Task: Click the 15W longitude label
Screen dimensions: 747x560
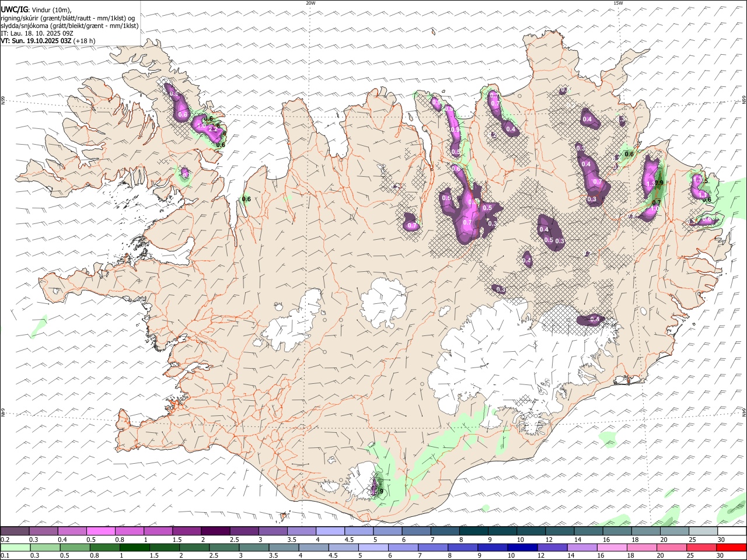Action: (618, 3)
